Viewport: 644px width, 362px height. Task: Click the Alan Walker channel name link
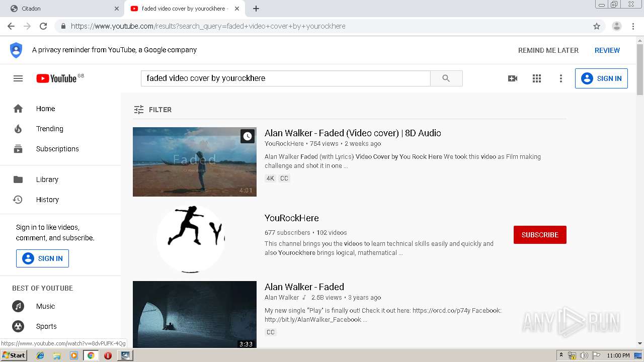pos(282,298)
